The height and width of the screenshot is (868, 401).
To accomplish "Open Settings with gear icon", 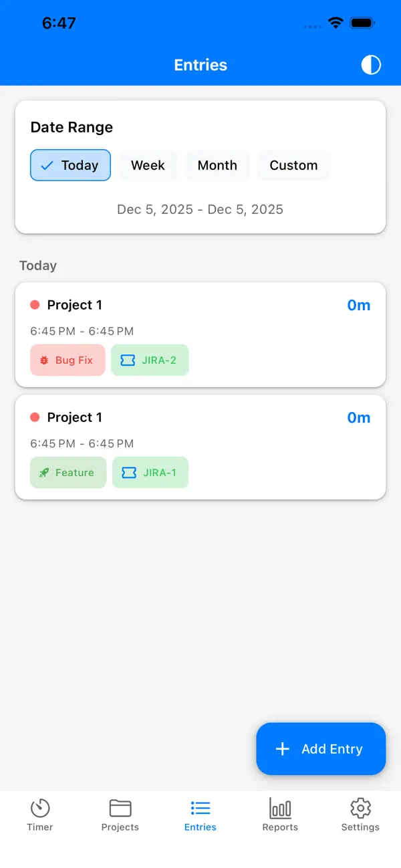I will click(360, 808).
